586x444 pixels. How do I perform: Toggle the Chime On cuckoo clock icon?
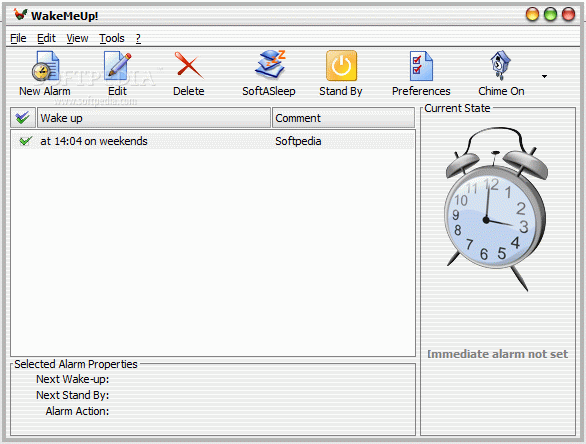[x=500, y=65]
